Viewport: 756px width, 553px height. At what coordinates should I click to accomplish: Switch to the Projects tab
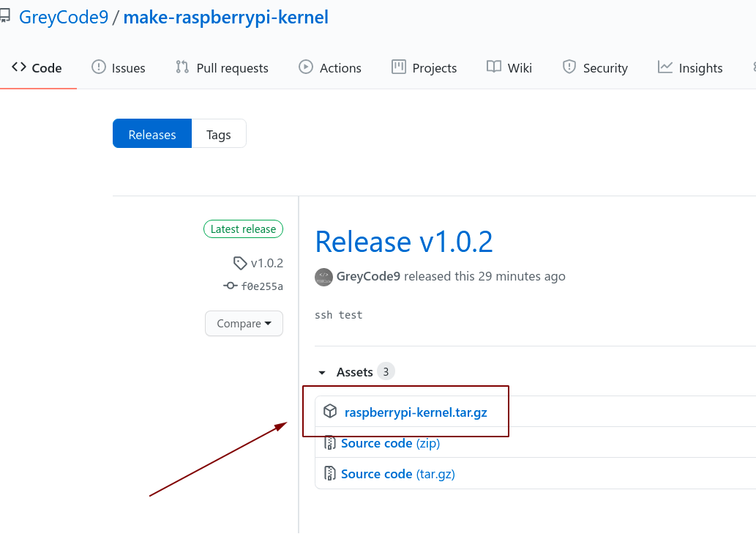[x=424, y=68]
